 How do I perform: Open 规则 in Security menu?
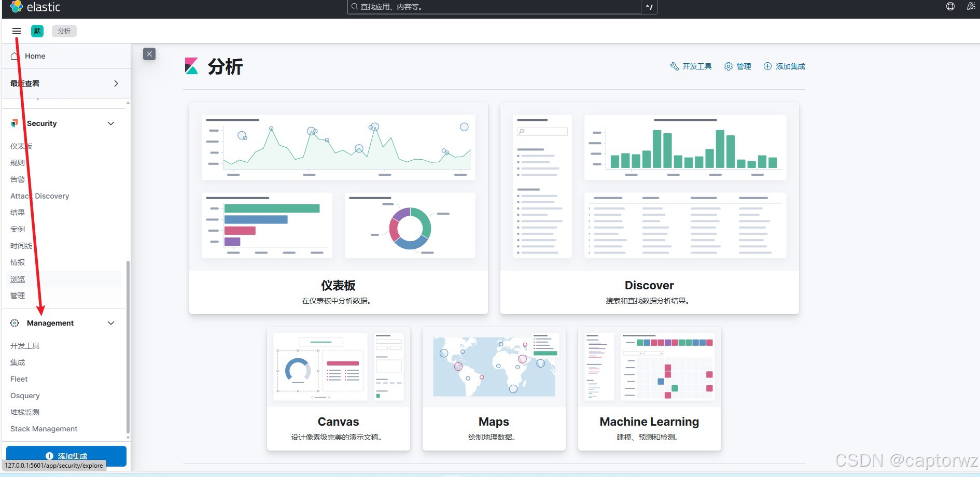click(18, 163)
